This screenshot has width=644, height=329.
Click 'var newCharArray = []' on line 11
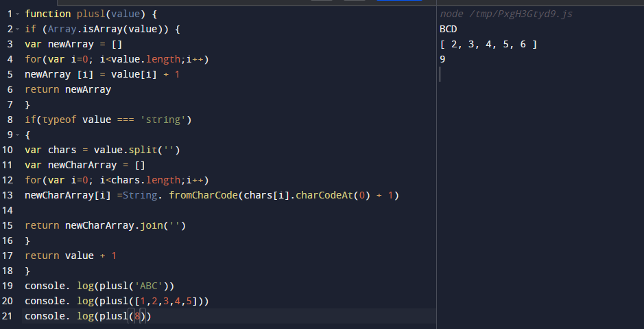click(85, 166)
